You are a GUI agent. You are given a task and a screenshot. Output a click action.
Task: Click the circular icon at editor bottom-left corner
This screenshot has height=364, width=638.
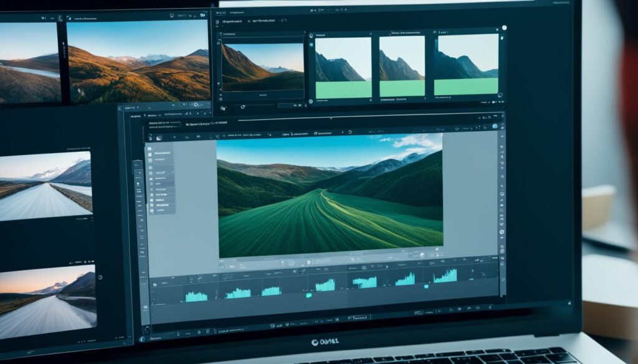[x=142, y=339]
